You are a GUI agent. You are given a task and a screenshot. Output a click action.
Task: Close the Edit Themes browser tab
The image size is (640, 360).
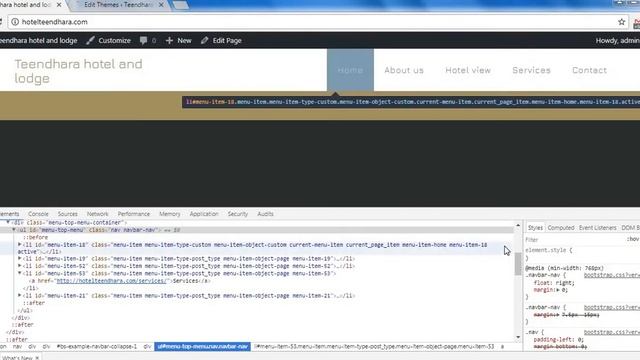pyautogui.click(x=161, y=5)
